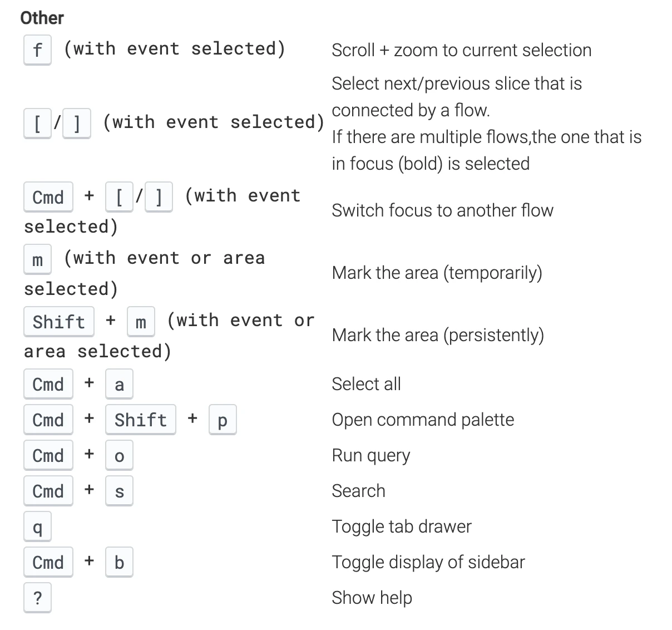Click the "o" key cap for Run query
This screenshot has width=672, height=630.
point(119,455)
